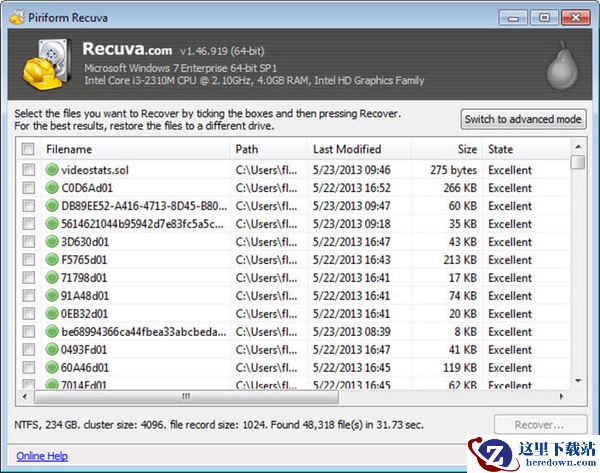Click the green status icon for 71798d01
Screen dimensions: 600x473
[x=52, y=277]
